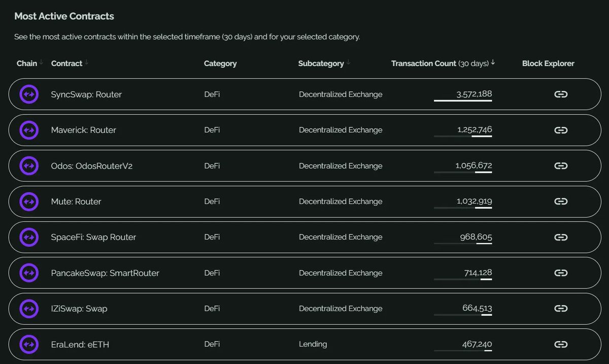
Task: Click the Most Active Contracts heading
Action: (64, 16)
